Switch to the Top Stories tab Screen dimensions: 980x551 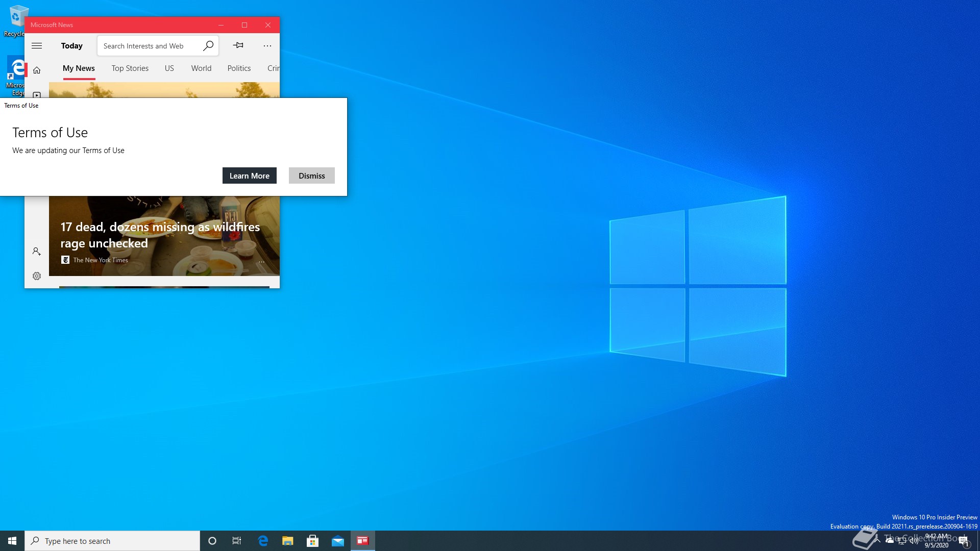click(x=130, y=68)
